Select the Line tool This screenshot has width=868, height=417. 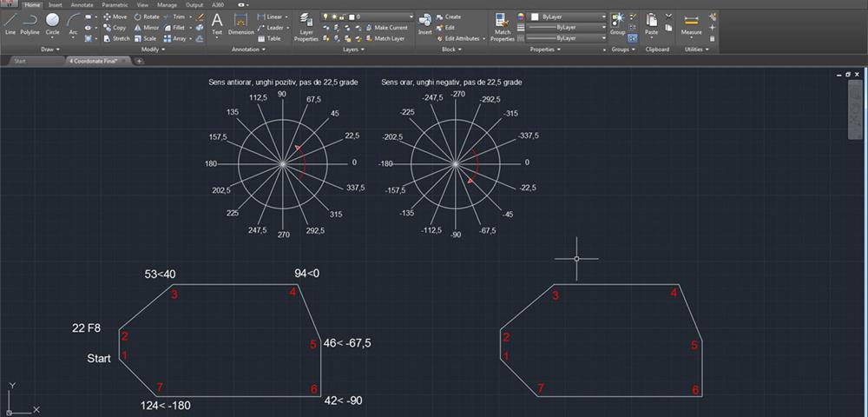coord(10,25)
